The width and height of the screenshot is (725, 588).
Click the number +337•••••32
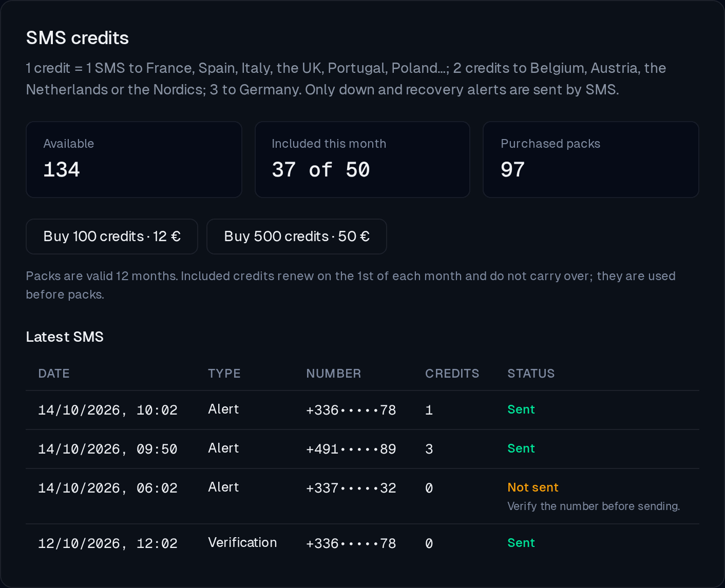(x=351, y=488)
